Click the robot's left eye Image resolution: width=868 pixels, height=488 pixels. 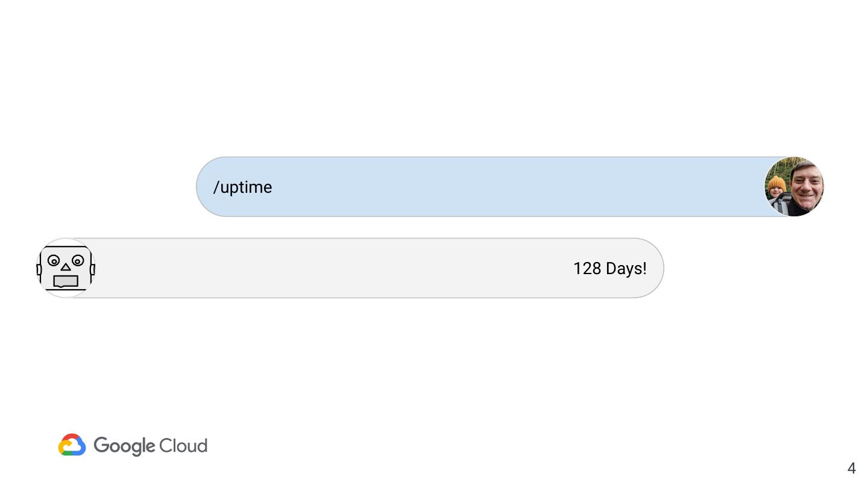[54, 261]
